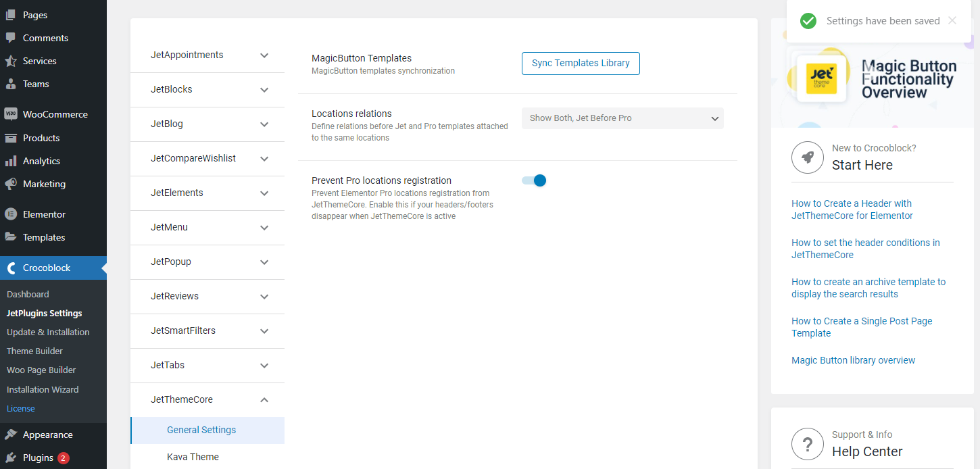Open Theme Builder submenu item
Screen dimensions: 980x469
pos(34,351)
